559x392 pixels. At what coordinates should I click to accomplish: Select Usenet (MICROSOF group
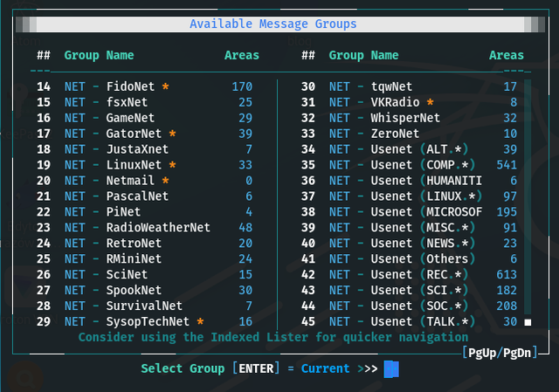pyautogui.click(x=410, y=212)
